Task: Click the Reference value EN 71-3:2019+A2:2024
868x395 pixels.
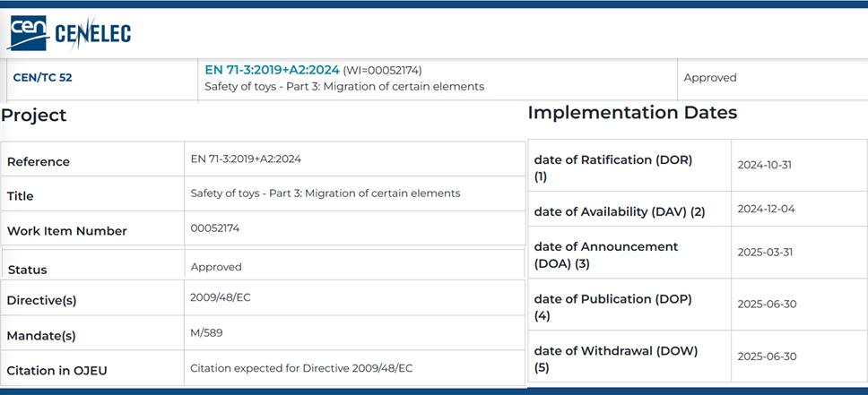Action: pyautogui.click(x=246, y=159)
